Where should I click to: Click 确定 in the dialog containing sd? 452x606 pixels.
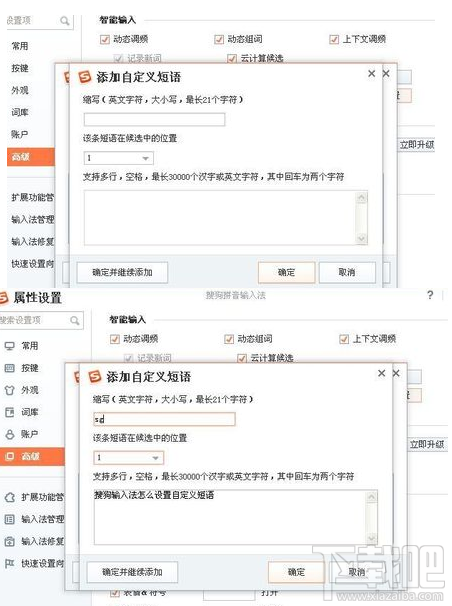296,572
